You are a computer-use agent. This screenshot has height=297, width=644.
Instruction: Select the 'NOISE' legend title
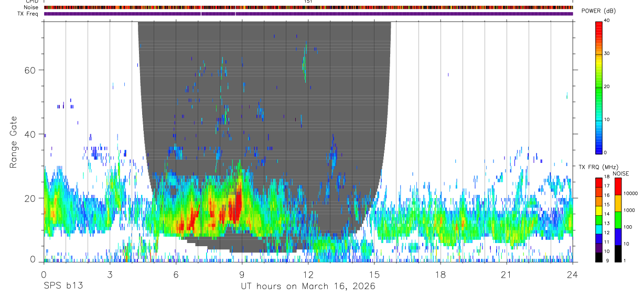(621, 173)
